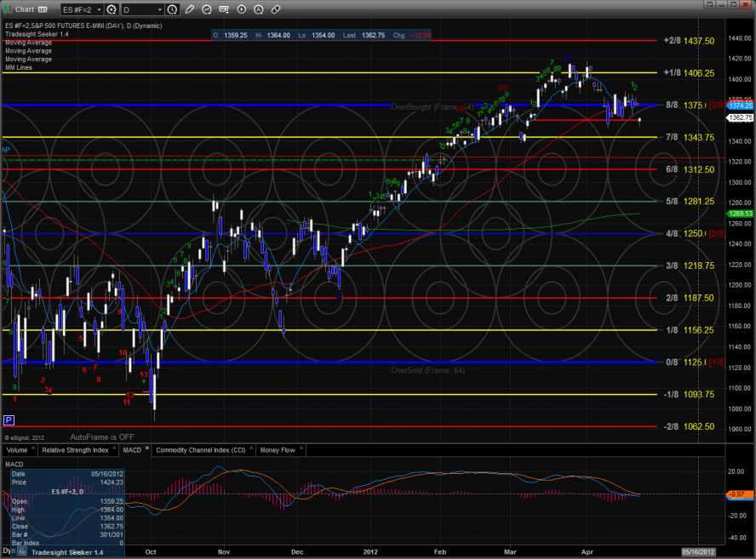Click the circled A alerts icon
This screenshot has height=559, width=756.
(260, 9)
